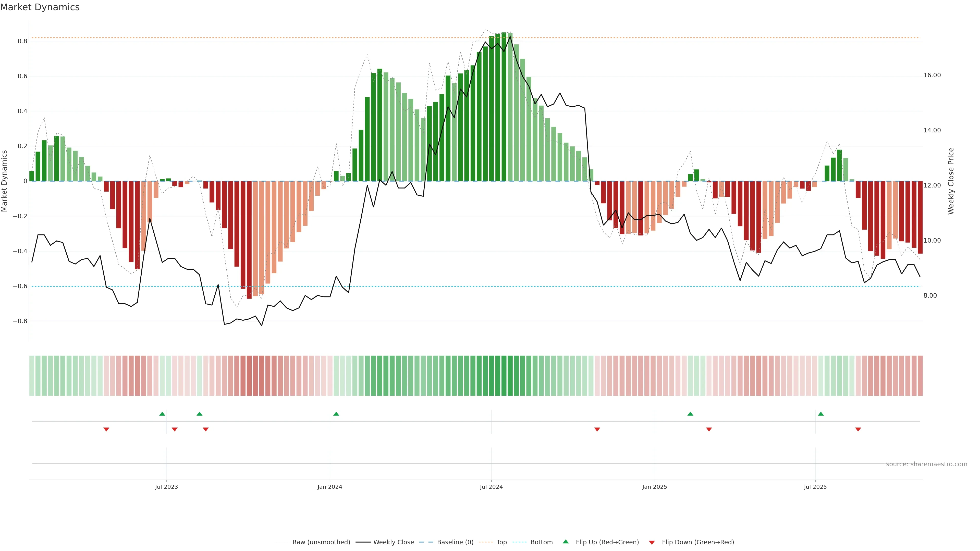Toggle the Weekly Close legend series
Screen dimensions: 980x551
[393, 542]
